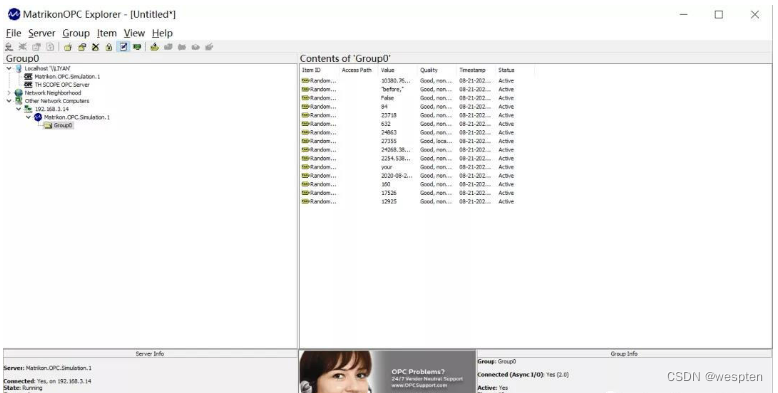Collapse the 192.168.3.14 node
This screenshot has height=393, width=778.
point(19,109)
